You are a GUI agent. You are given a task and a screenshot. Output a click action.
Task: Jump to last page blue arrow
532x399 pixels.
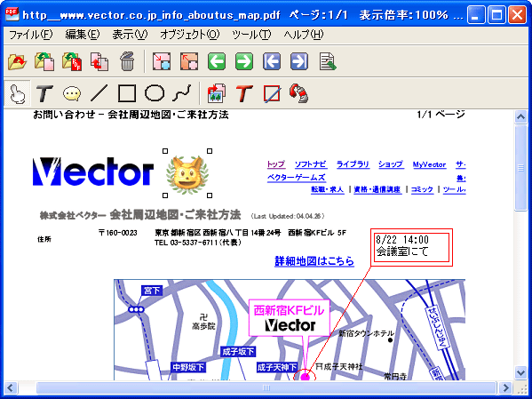coord(299,61)
